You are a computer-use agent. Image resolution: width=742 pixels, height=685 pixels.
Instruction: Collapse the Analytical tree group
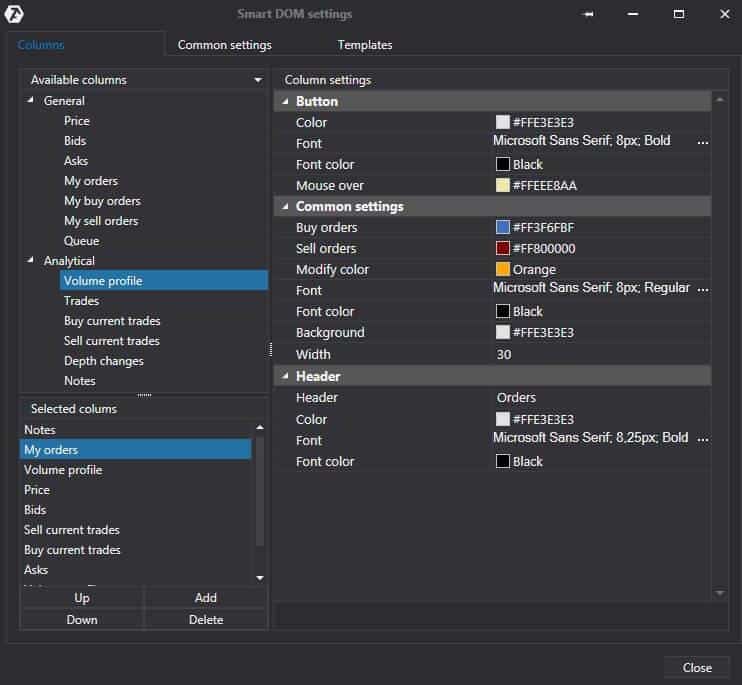point(32,261)
